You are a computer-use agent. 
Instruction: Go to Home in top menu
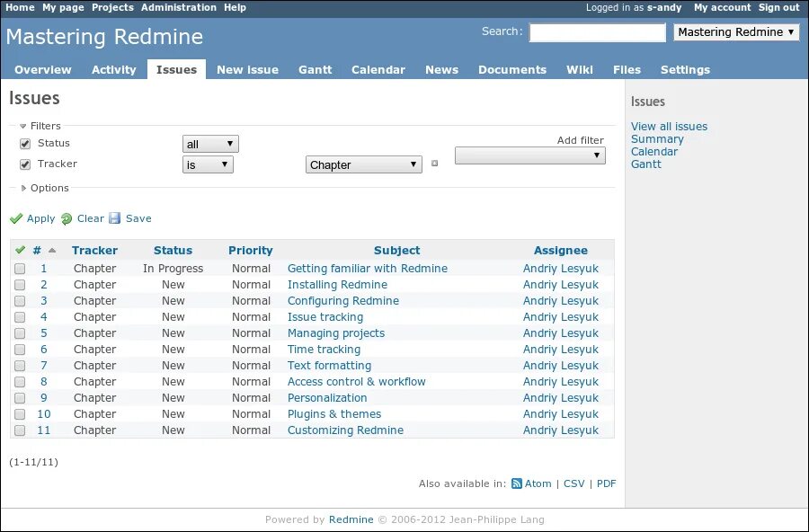click(20, 8)
